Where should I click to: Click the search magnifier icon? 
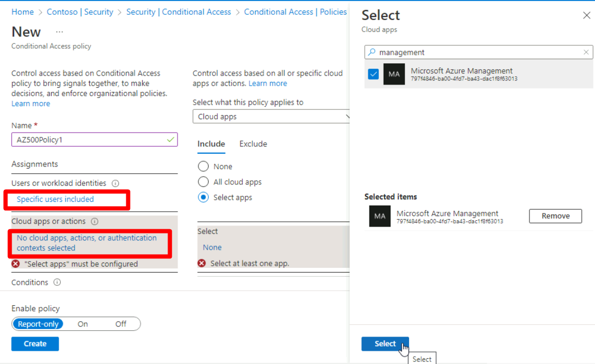[372, 52]
